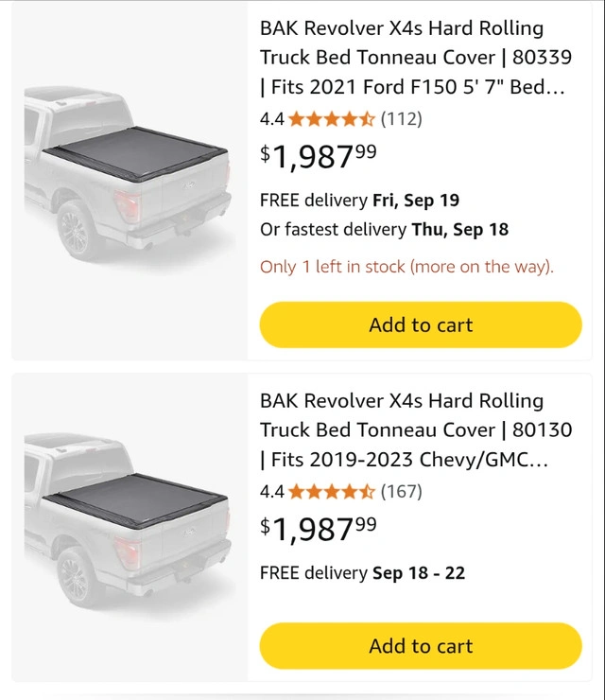
Task: Click the Only 1 left in stock notice
Action: 406,267
